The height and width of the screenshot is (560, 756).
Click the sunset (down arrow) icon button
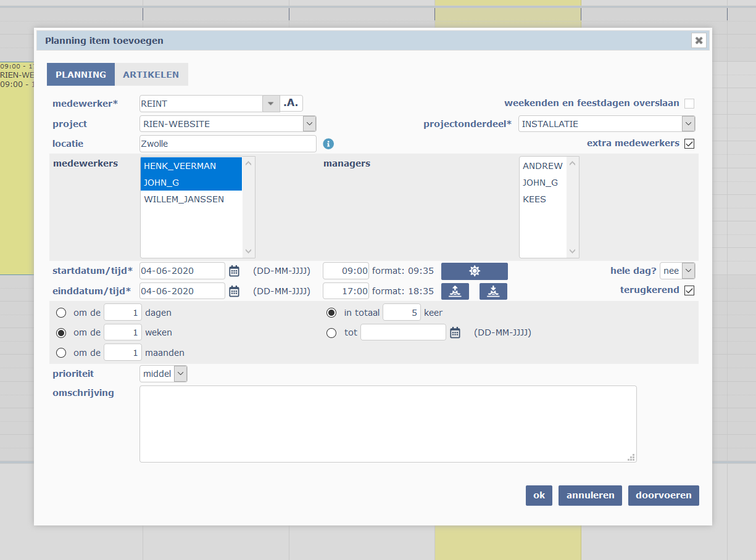coord(493,291)
